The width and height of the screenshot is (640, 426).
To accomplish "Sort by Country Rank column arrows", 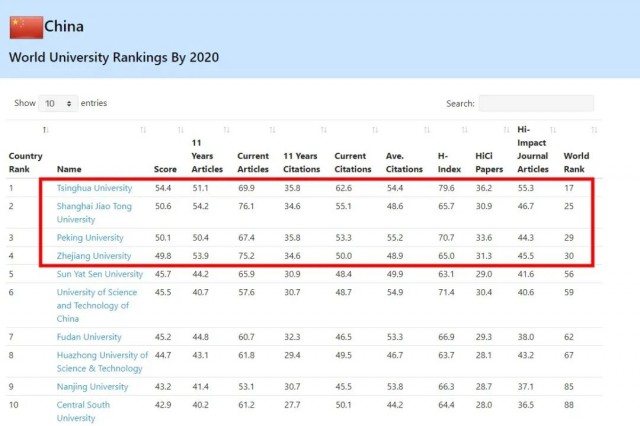I will 45,130.
